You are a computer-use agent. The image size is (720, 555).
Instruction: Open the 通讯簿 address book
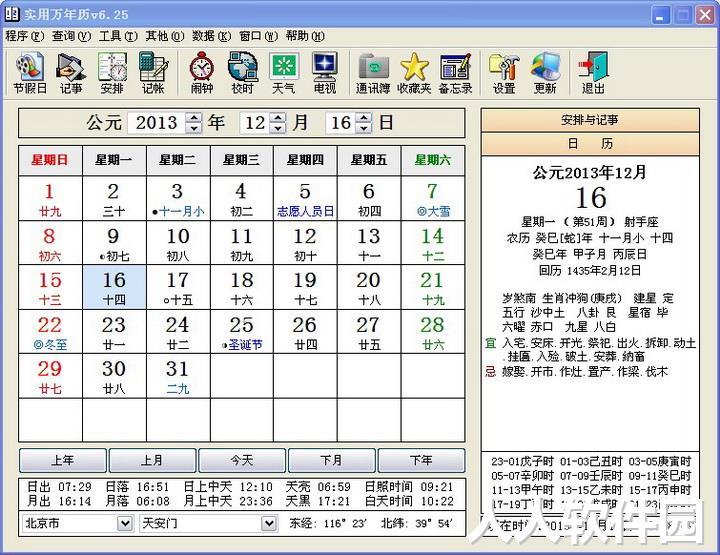coord(373,73)
